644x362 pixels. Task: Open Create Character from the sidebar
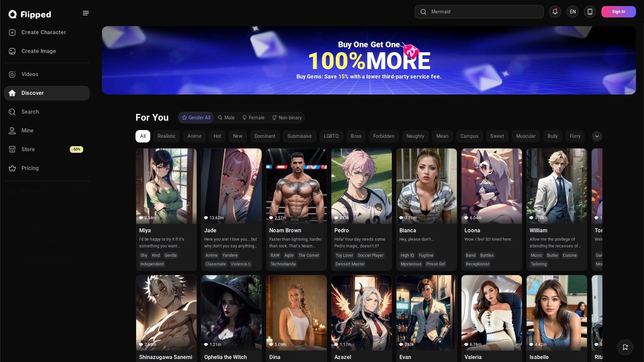pos(44,33)
